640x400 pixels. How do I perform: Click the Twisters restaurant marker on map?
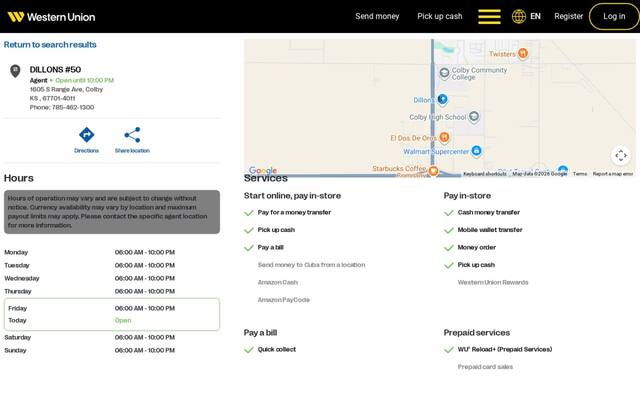tap(523, 53)
